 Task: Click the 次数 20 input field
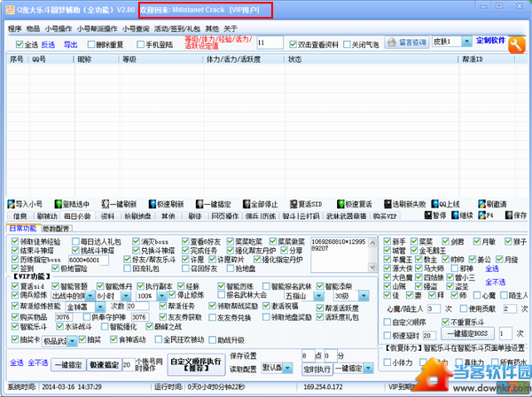137,306
